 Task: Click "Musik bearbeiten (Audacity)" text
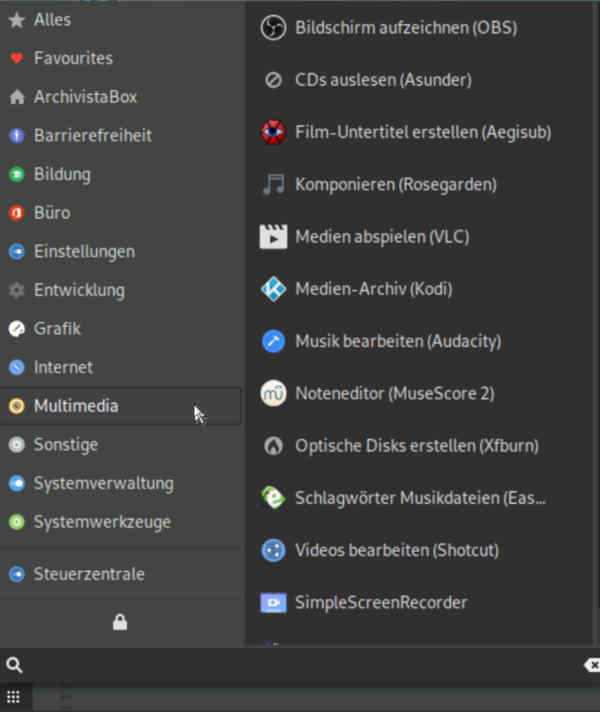[398, 341]
